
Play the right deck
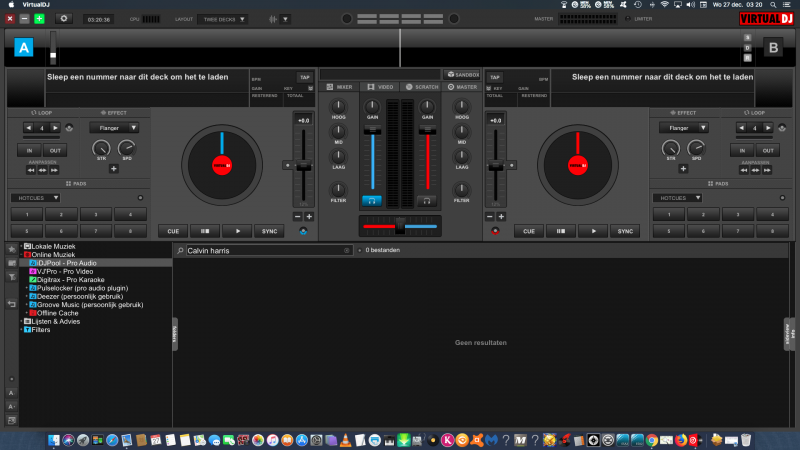click(593, 231)
